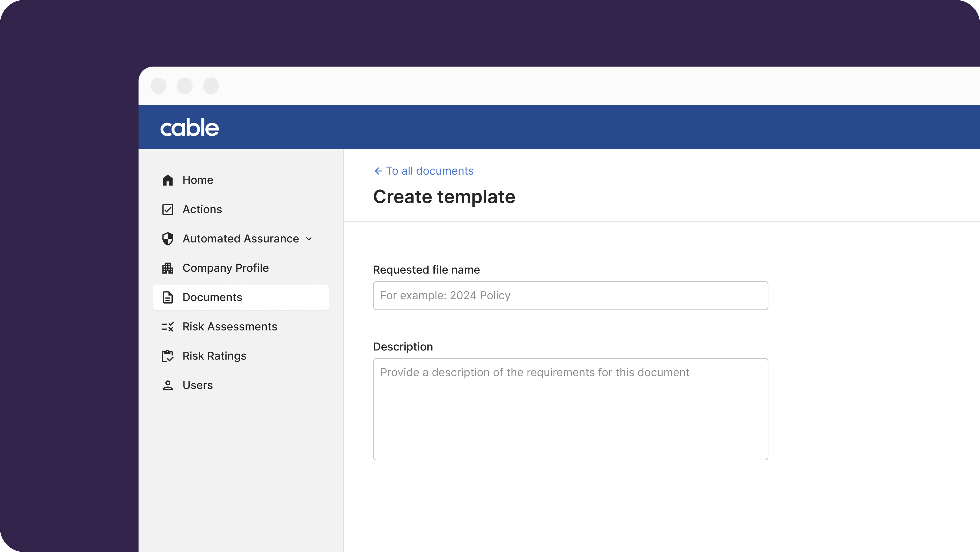
Task: Click the Actions checkmark icon
Action: 167,209
